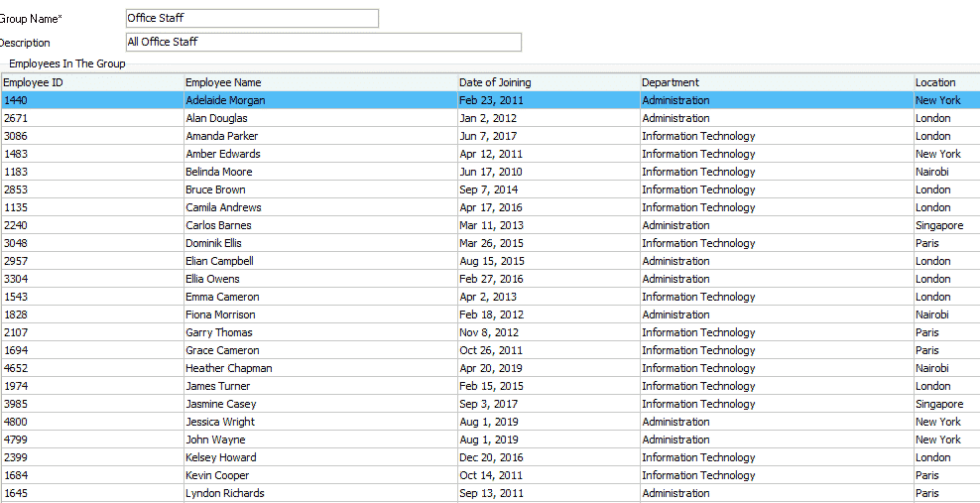The height and width of the screenshot is (503, 980).
Task: Select the Amanda Parker row
Action: (491, 136)
